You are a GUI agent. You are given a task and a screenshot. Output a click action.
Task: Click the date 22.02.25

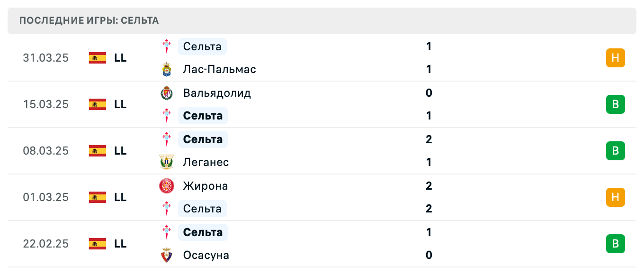(x=46, y=244)
